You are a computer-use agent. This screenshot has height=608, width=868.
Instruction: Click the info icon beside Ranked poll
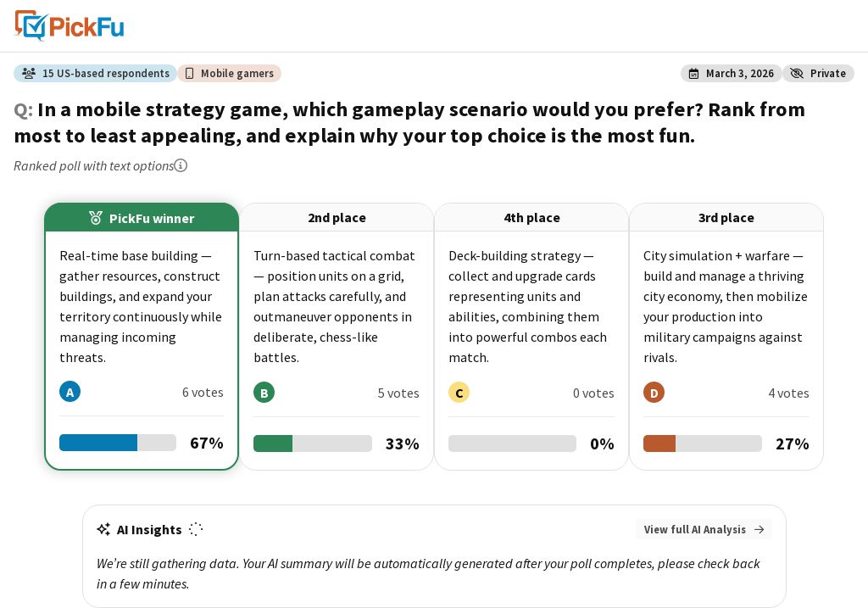click(181, 165)
